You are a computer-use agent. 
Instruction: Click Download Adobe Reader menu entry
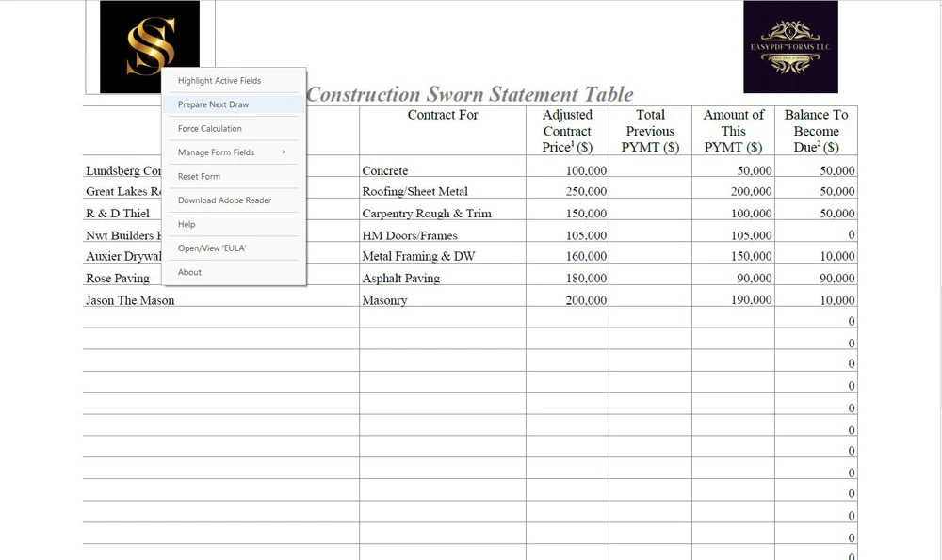coord(223,200)
